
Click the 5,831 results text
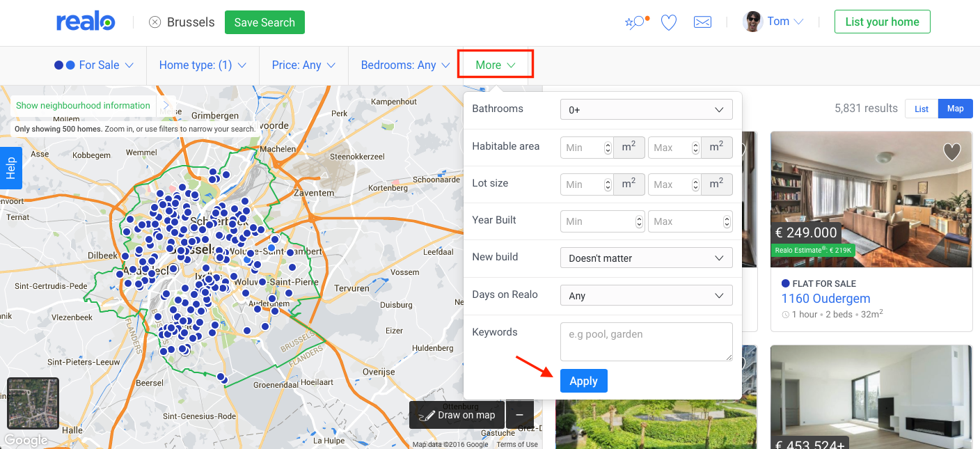pyautogui.click(x=866, y=108)
